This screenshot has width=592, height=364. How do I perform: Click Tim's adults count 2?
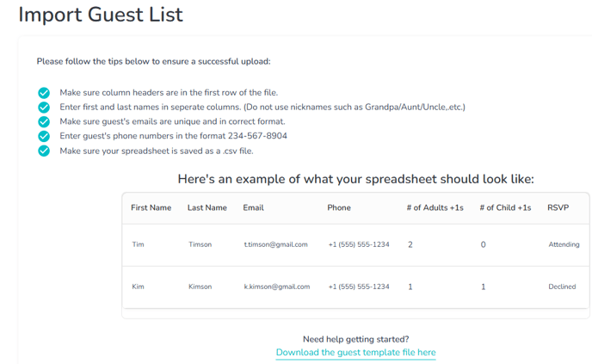coord(410,244)
